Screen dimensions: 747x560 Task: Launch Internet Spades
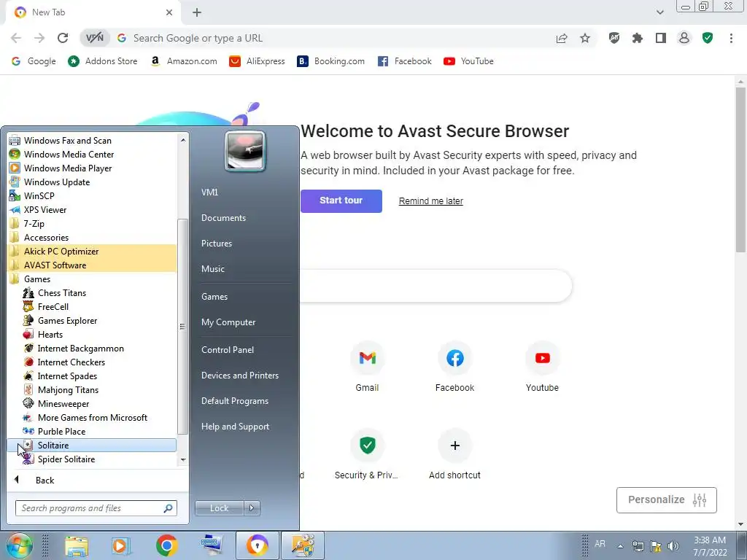point(91,376)
